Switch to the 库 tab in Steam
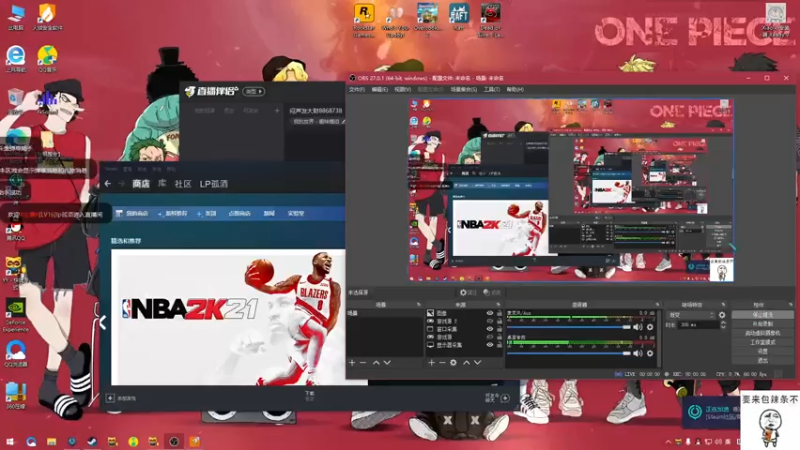The width and height of the screenshot is (800, 450). [162, 184]
